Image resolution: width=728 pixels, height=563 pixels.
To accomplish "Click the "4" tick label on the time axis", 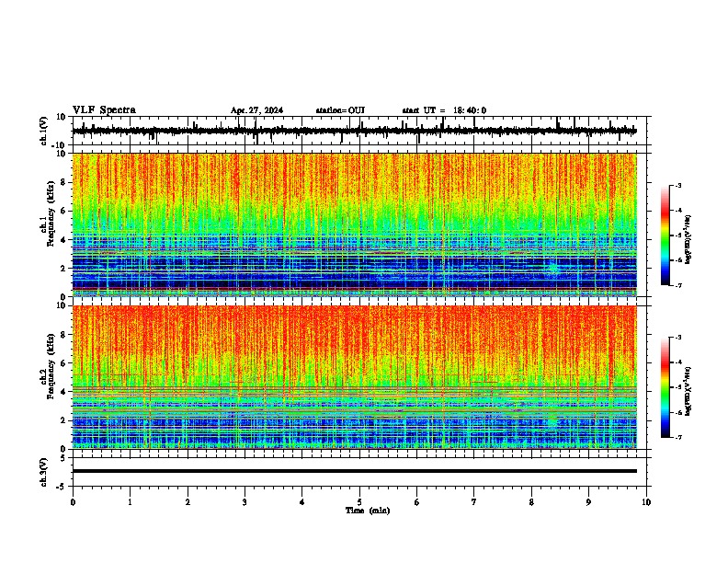I will (x=302, y=502).
